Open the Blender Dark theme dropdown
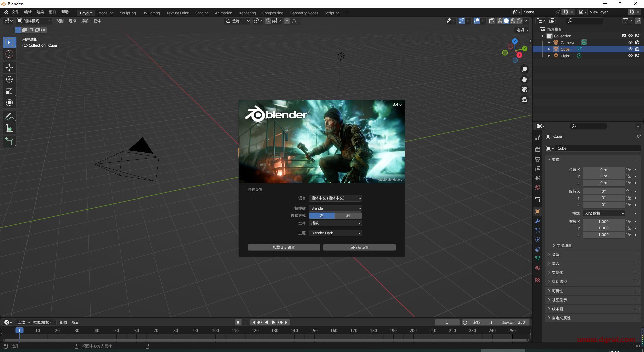 coord(335,233)
